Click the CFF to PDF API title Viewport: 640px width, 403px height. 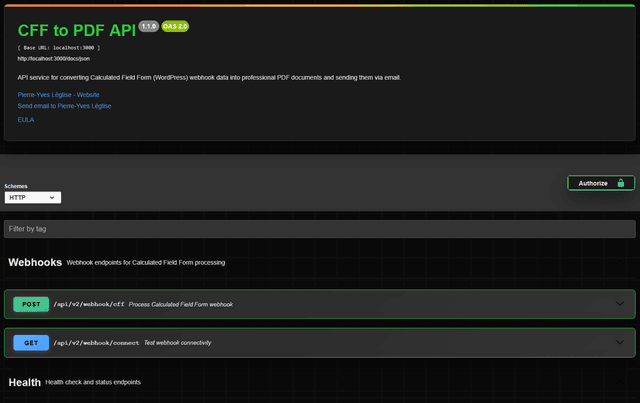pos(76,31)
